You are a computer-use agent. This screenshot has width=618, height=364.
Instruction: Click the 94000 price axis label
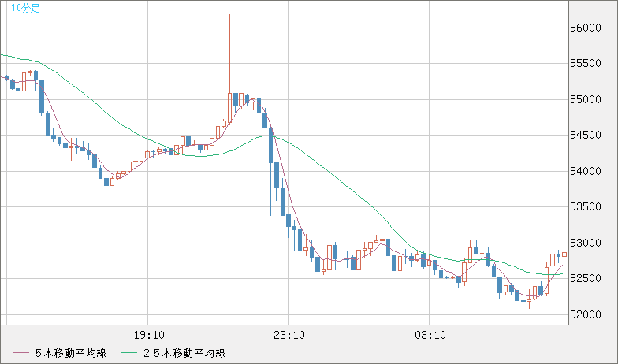[x=586, y=172]
